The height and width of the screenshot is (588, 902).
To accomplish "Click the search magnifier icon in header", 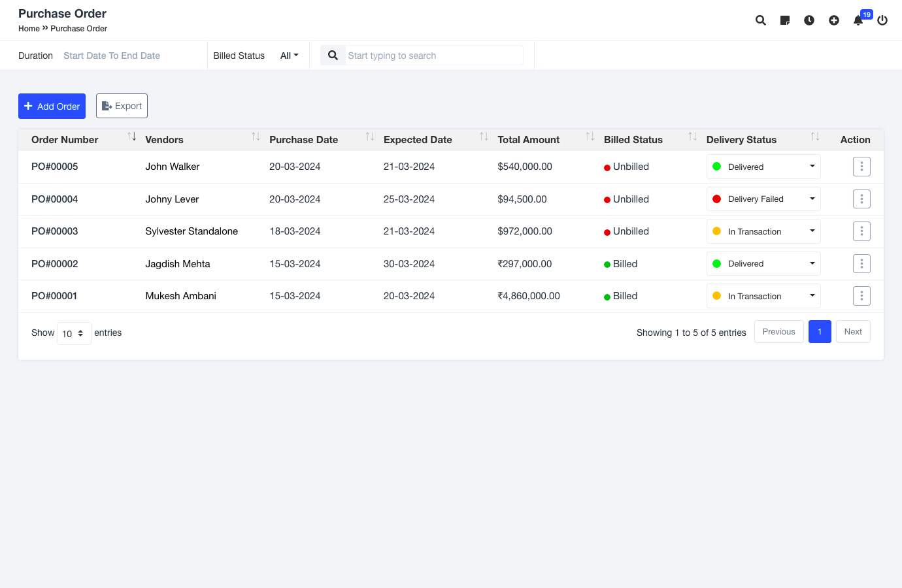I will click(x=761, y=20).
